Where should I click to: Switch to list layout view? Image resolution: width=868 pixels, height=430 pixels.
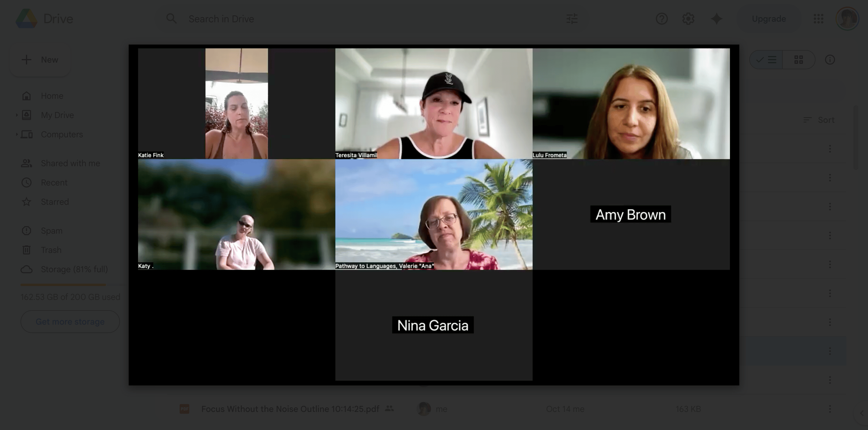(x=766, y=60)
